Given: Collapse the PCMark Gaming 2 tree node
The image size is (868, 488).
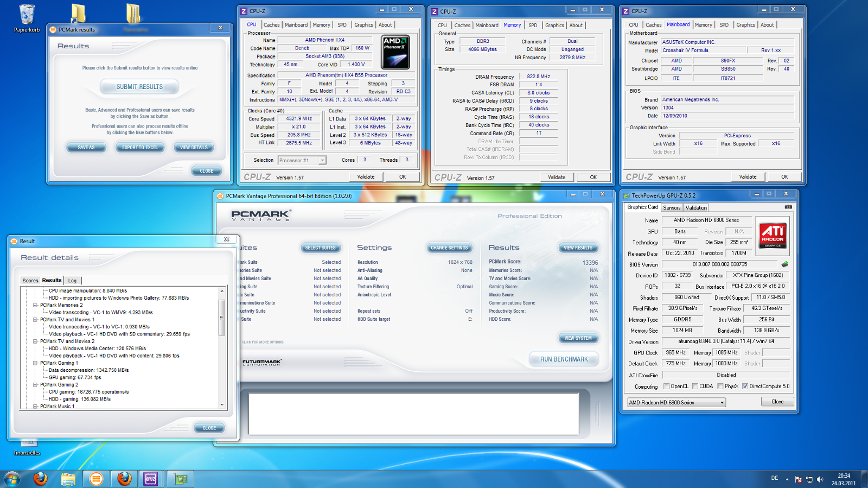Looking at the screenshot, I should [x=35, y=385].
